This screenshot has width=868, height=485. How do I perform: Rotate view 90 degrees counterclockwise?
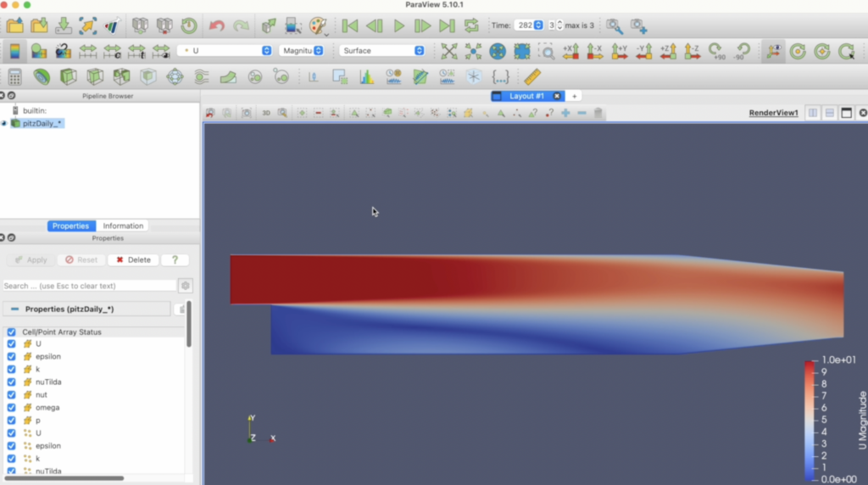tap(741, 51)
